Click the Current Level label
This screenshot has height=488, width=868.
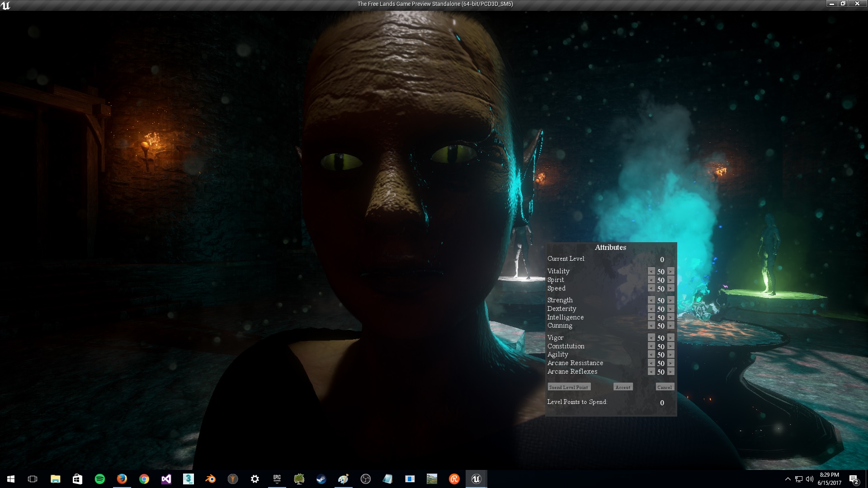click(566, 259)
